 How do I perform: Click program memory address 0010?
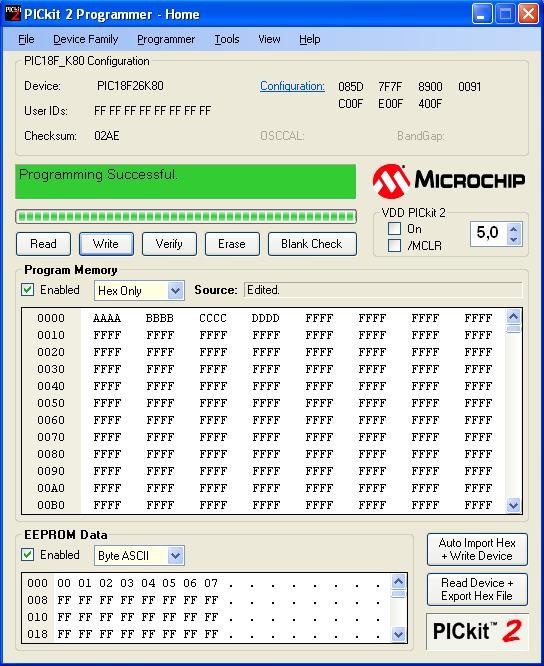(51, 335)
